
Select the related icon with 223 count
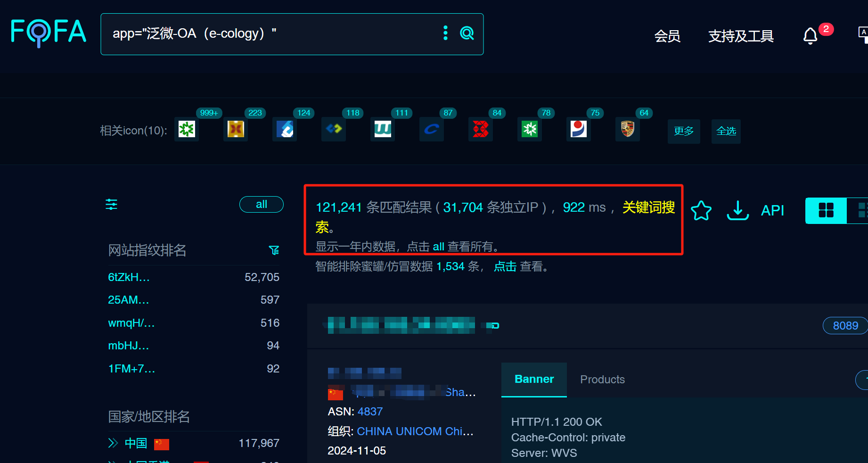pyautogui.click(x=236, y=129)
